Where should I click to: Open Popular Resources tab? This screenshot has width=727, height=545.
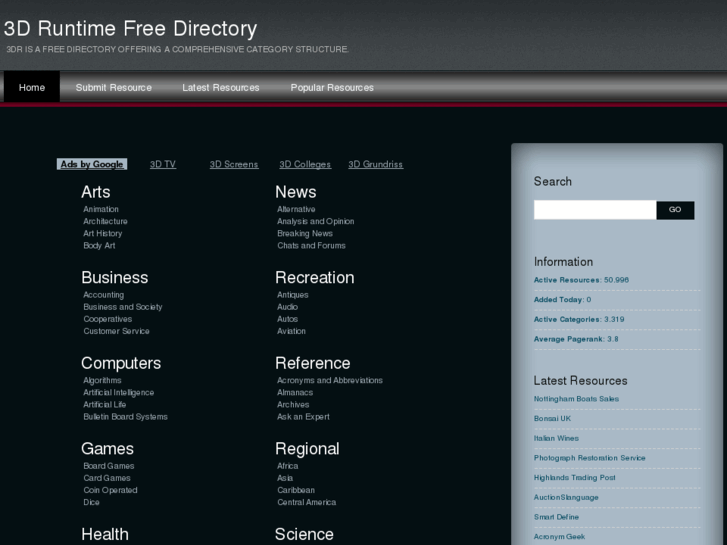pyautogui.click(x=332, y=87)
